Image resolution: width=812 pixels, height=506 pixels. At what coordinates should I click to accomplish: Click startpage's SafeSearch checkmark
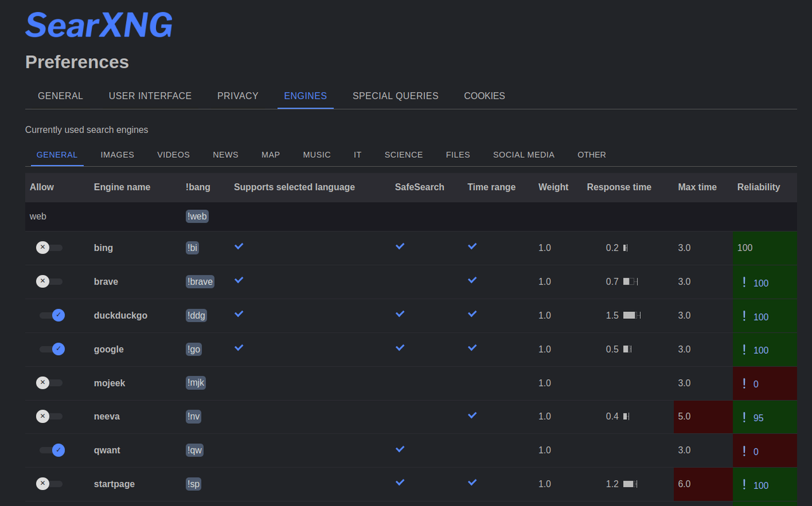(400, 482)
